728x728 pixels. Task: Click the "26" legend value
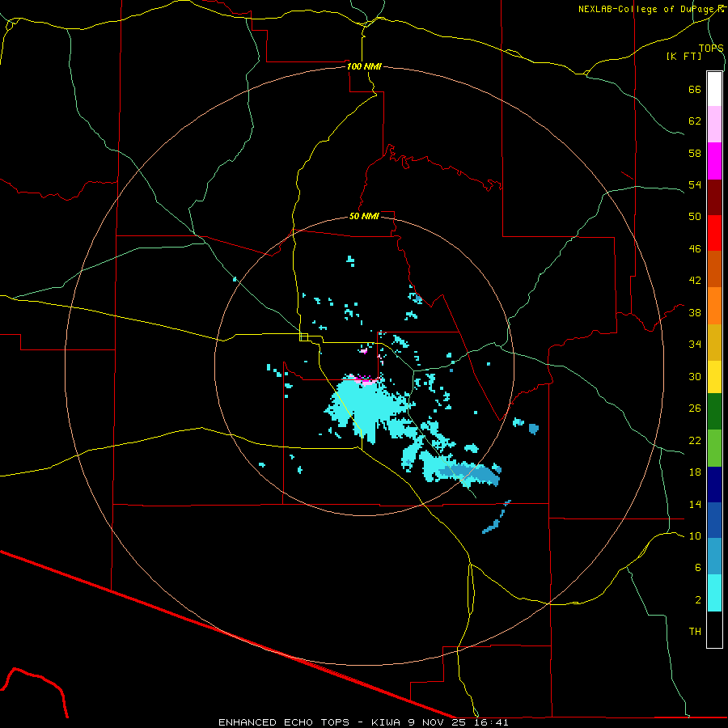(695, 408)
